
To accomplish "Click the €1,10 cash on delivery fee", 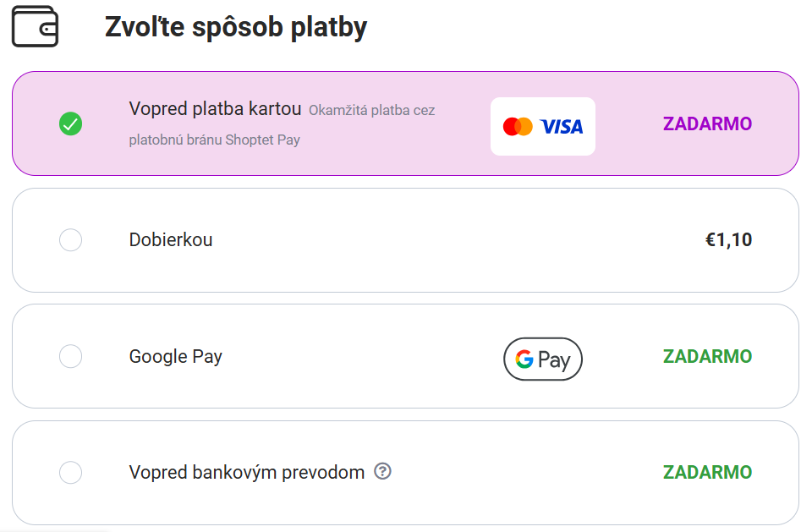I will [x=728, y=240].
